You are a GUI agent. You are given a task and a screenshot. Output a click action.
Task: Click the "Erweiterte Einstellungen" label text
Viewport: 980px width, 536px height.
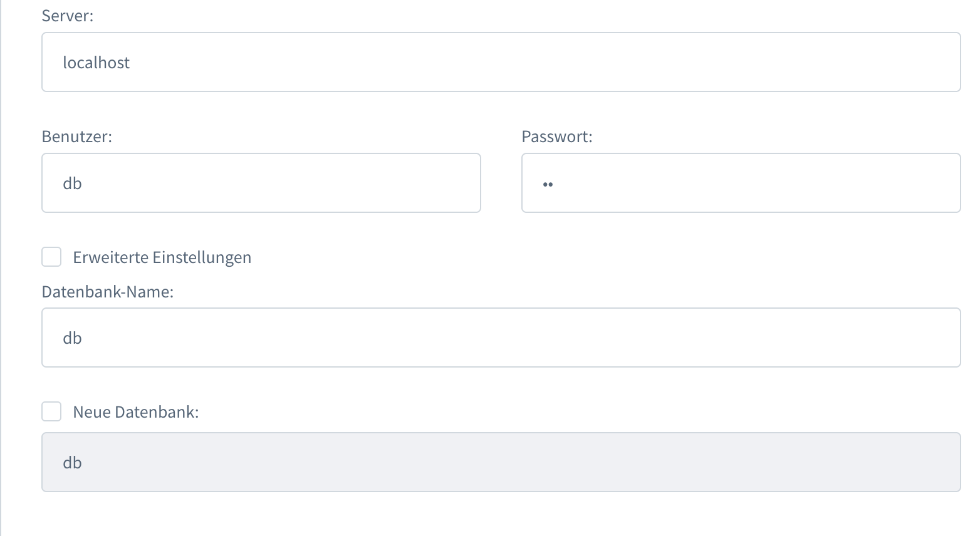click(x=162, y=257)
